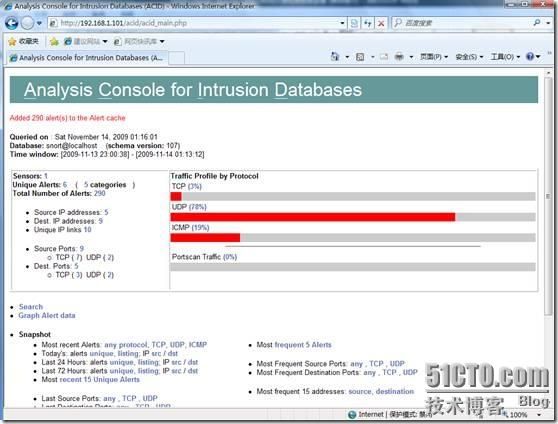This screenshot has width=558, height=424.
Task: Click the page vertical scrollbar thumb
Action: 548,196
